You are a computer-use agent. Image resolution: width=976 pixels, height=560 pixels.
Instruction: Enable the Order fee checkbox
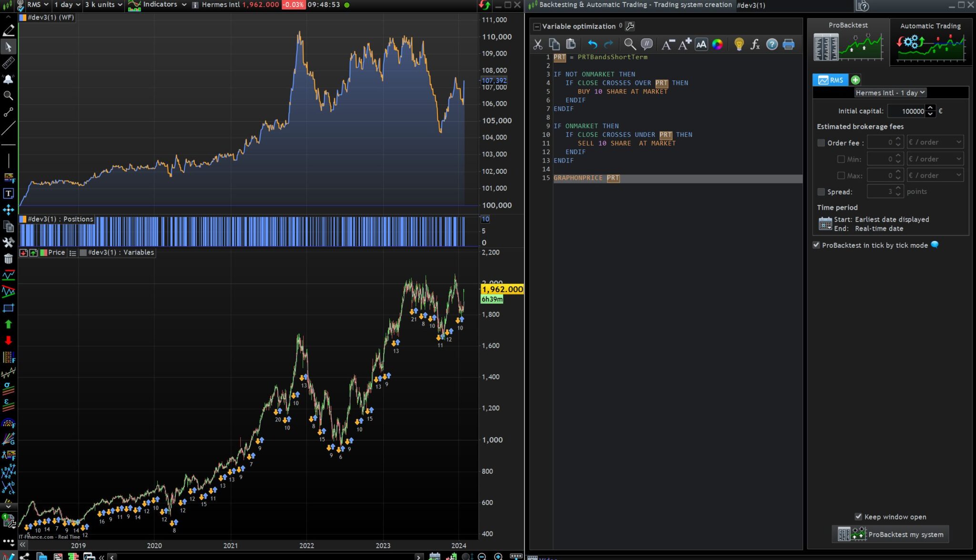click(821, 143)
